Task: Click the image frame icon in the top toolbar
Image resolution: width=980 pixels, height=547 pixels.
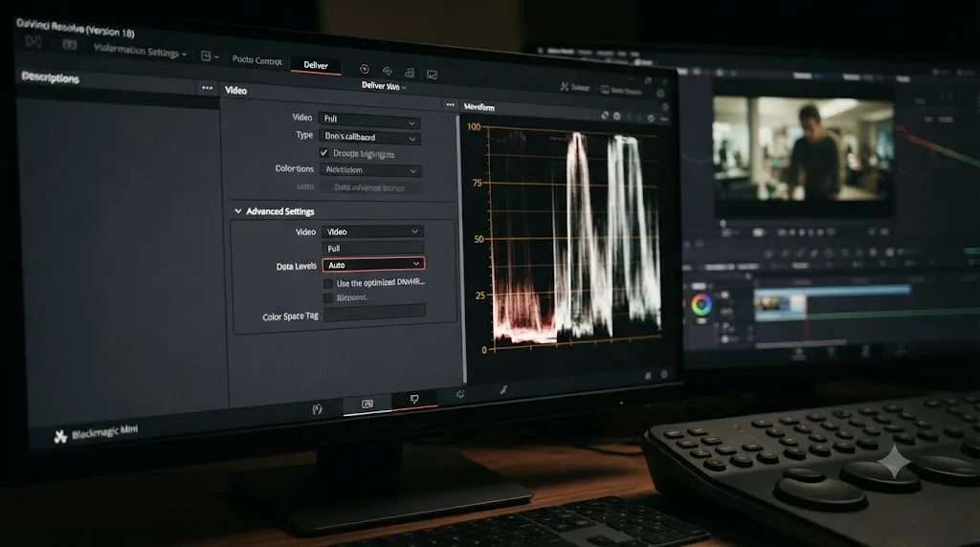Action: click(432, 75)
